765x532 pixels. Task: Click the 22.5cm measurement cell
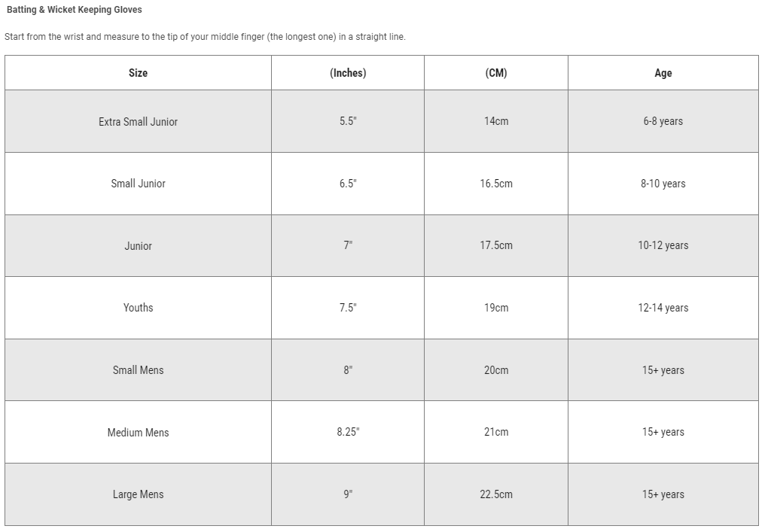click(x=496, y=494)
